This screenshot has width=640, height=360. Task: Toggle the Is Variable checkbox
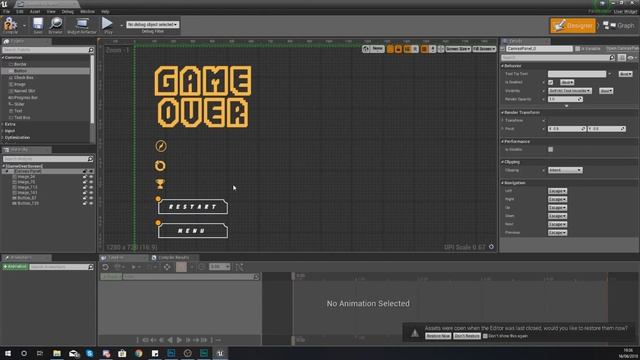click(578, 49)
